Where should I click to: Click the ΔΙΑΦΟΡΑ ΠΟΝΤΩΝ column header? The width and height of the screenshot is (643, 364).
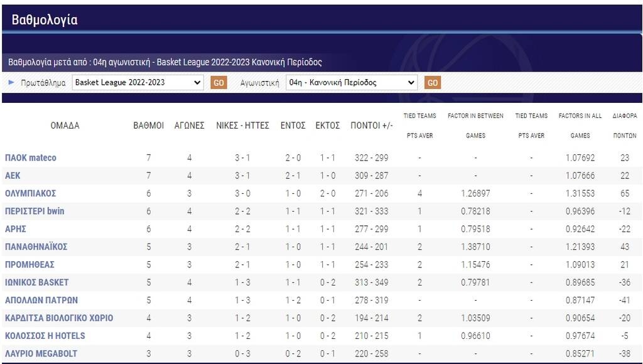click(x=625, y=126)
